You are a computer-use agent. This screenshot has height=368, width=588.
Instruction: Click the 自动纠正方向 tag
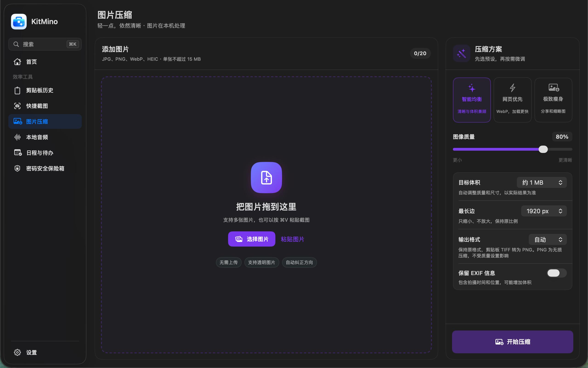pos(299,262)
